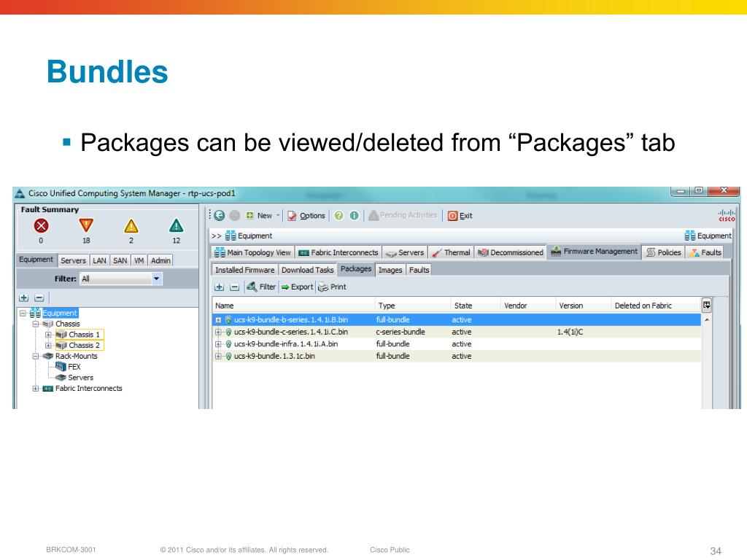
Task: Open the Main Topology View tab
Action: (252, 252)
